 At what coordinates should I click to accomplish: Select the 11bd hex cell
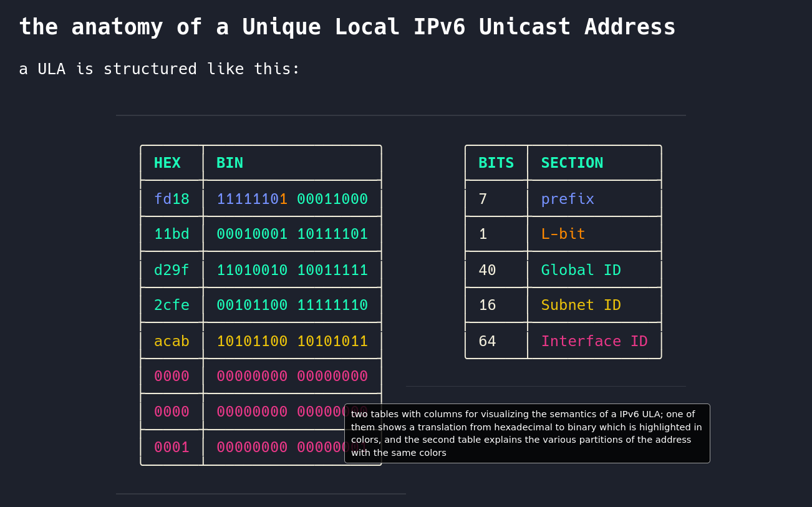[x=172, y=234]
